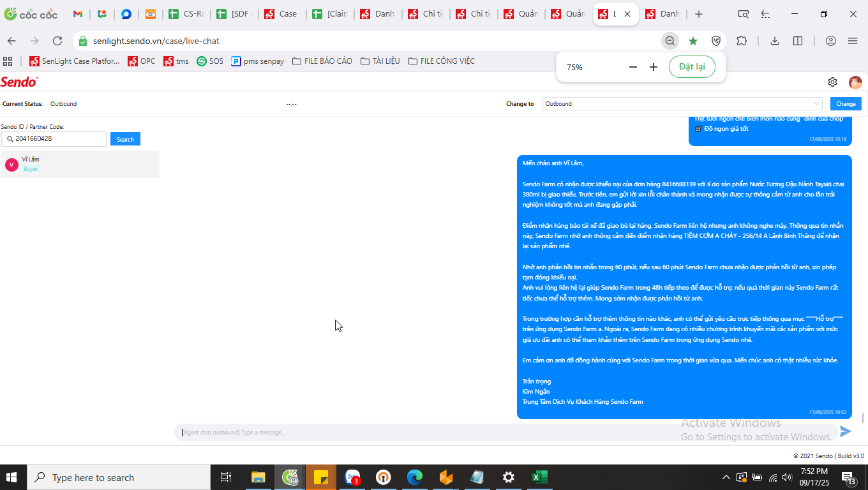Reload the current page
Image resolution: width=868 pixels, height=490 pixels.
click(x=57, y=41)
